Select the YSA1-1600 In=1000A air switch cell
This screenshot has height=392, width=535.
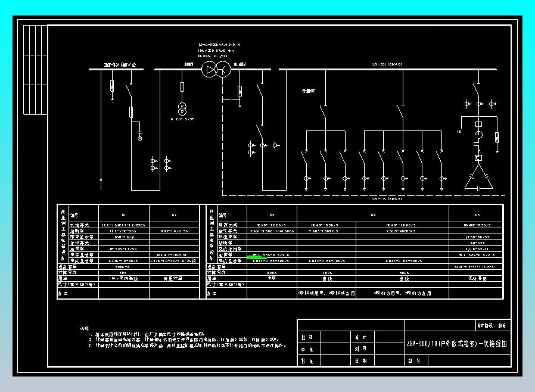click(x=272, y=231)
